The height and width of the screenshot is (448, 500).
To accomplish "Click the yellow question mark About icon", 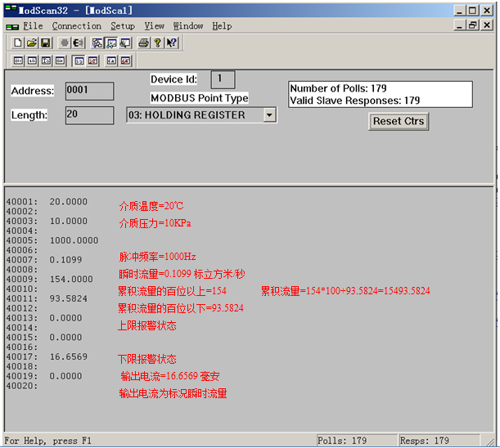I will click(x=157, y=43).
